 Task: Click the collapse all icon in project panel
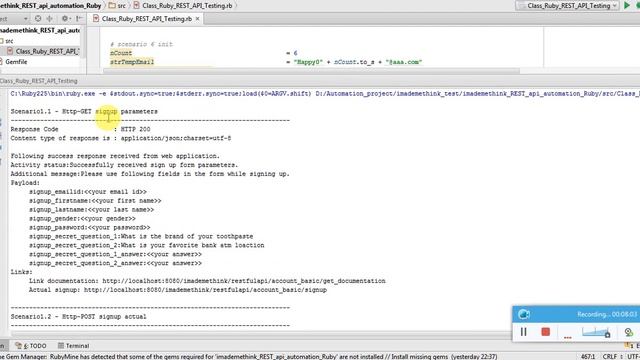point(50,19)
